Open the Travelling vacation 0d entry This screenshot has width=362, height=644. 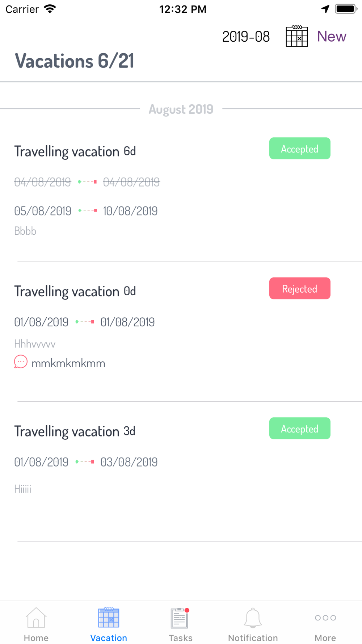pos(181,331)
